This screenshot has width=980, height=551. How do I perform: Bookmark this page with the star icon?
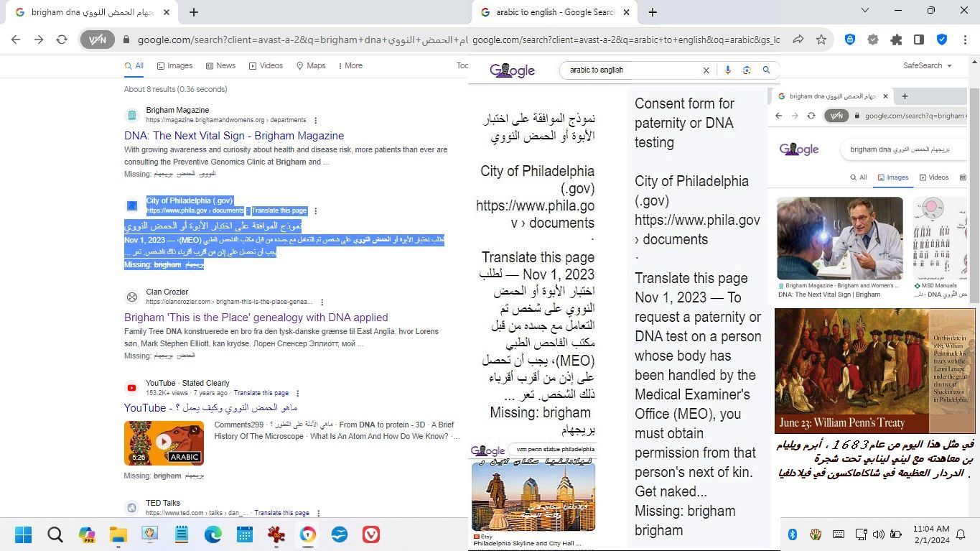pyautogui.click(x=821, y=40)
